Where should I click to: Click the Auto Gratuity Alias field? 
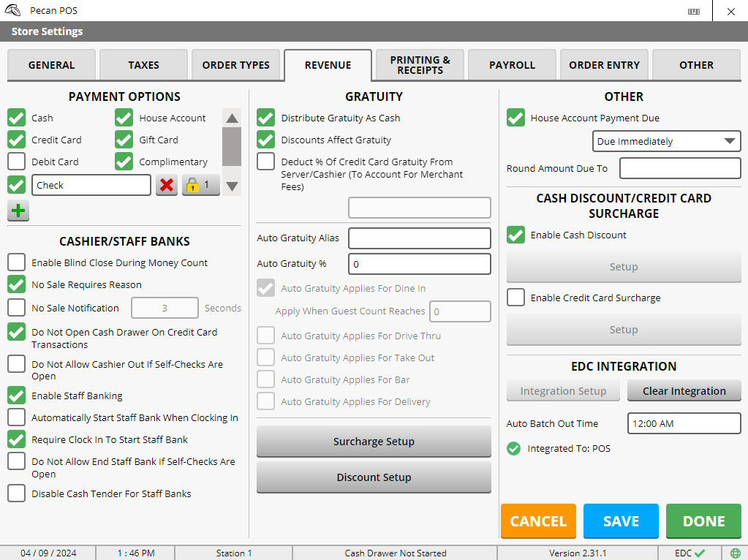coord(419,238)
